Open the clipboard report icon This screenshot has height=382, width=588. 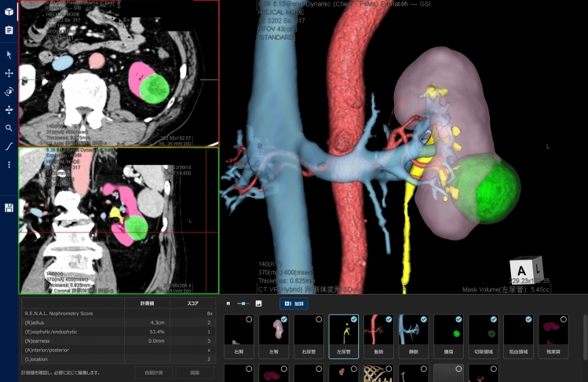(x=9, y=30)
